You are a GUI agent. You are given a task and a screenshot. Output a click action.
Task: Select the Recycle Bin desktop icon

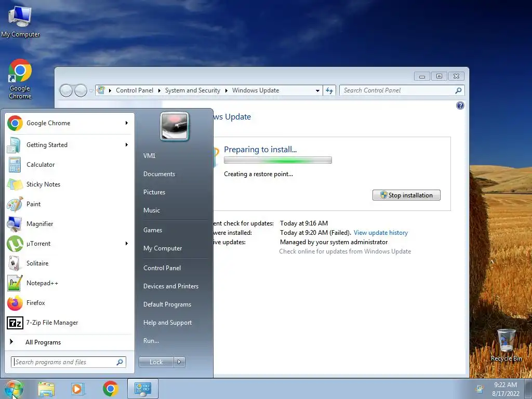point(506,345)
